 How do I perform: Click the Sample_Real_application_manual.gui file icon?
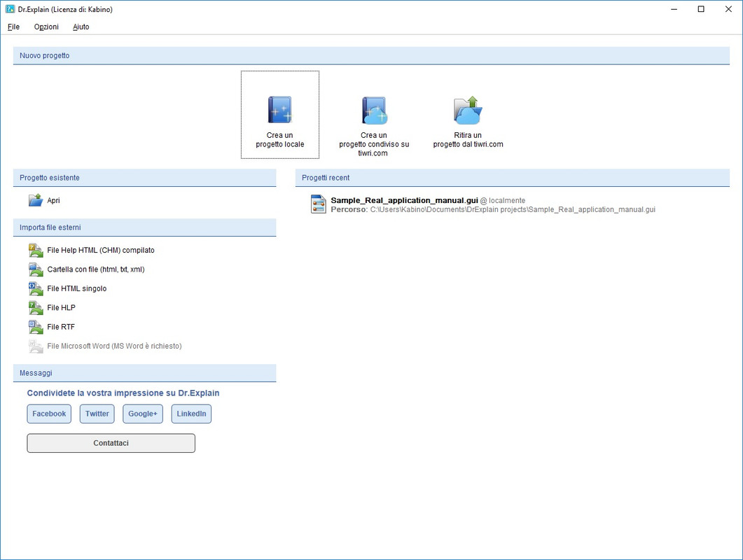pos(319,204)
